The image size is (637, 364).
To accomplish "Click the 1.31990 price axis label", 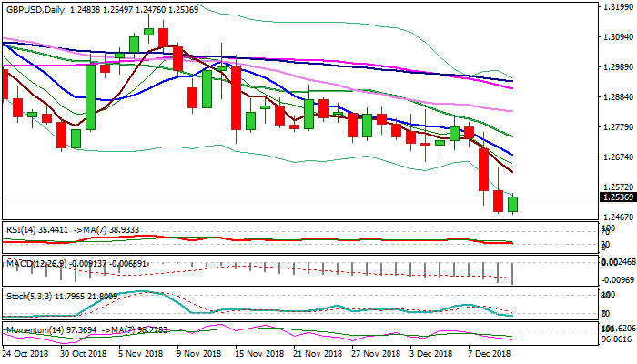I will tap(618, 8).
